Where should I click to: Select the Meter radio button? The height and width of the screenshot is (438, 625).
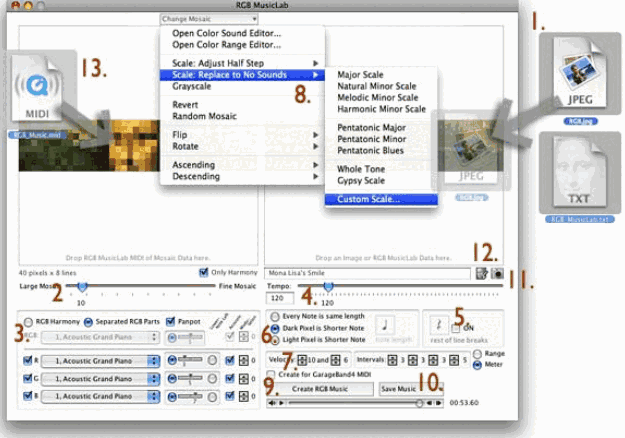(477, 365)
